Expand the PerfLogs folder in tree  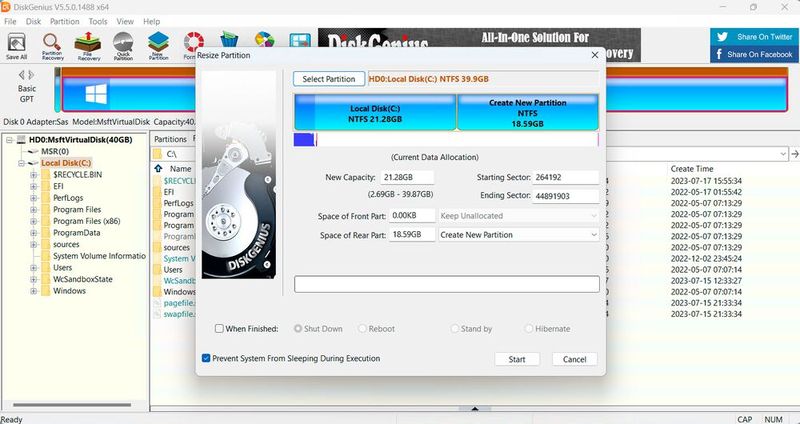pyautogui.click(x=34, y=198)
